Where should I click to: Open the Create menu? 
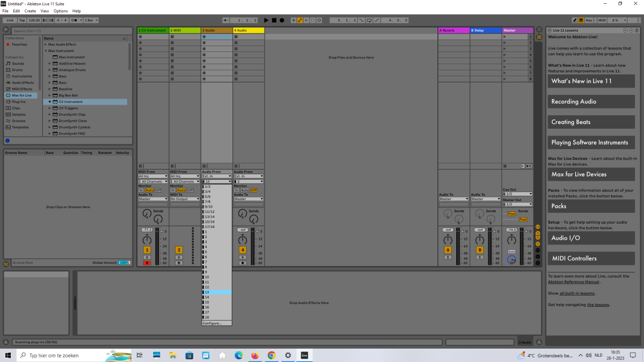click(x=30, y=11)
